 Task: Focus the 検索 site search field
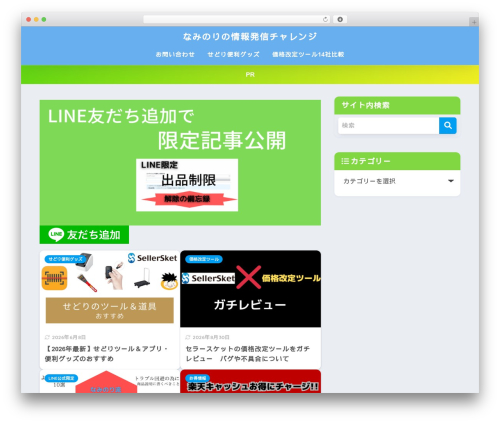point(389,125)
